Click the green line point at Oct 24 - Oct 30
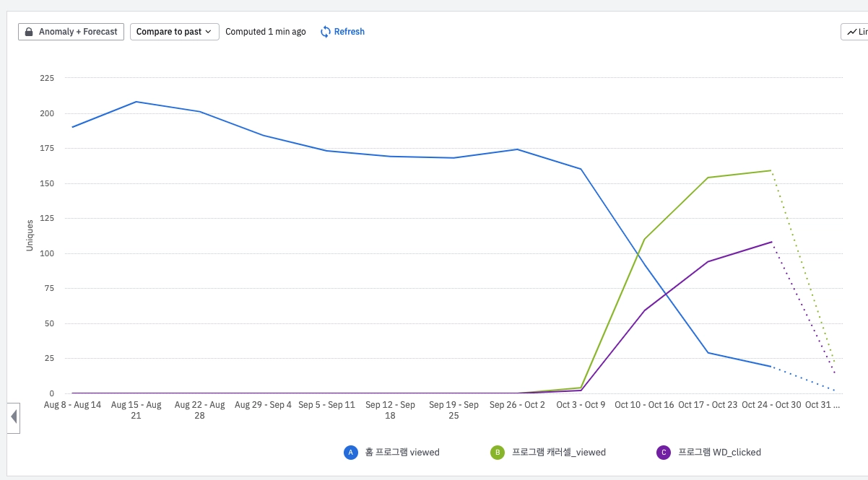868x480 pixels. click(x=771, y=170)
